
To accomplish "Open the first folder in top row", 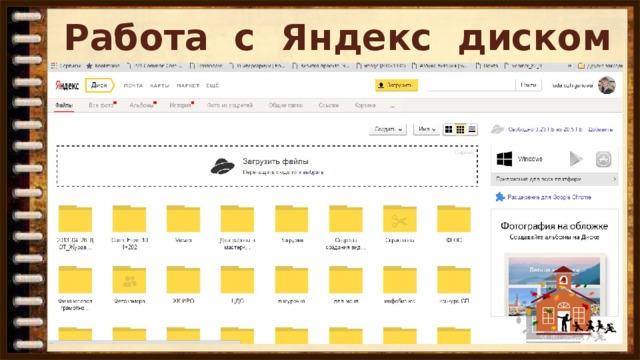I will point(75,219).
